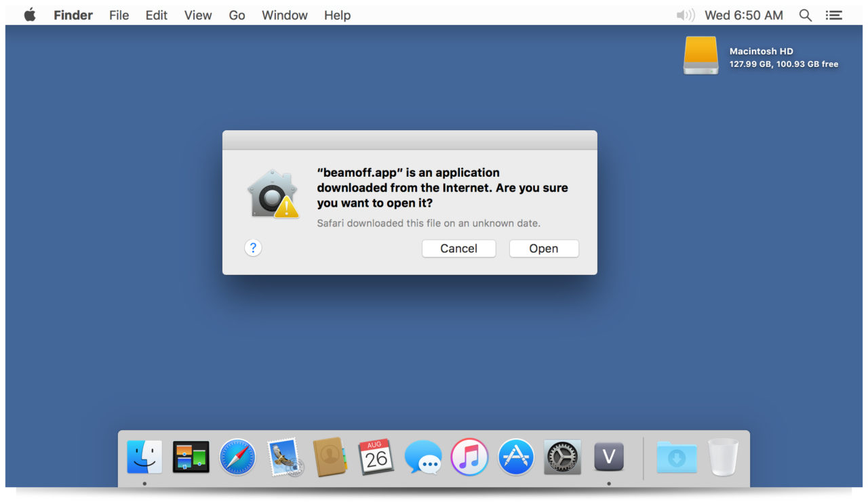Launch Messages from the Dock

click(x=423, y=457)
